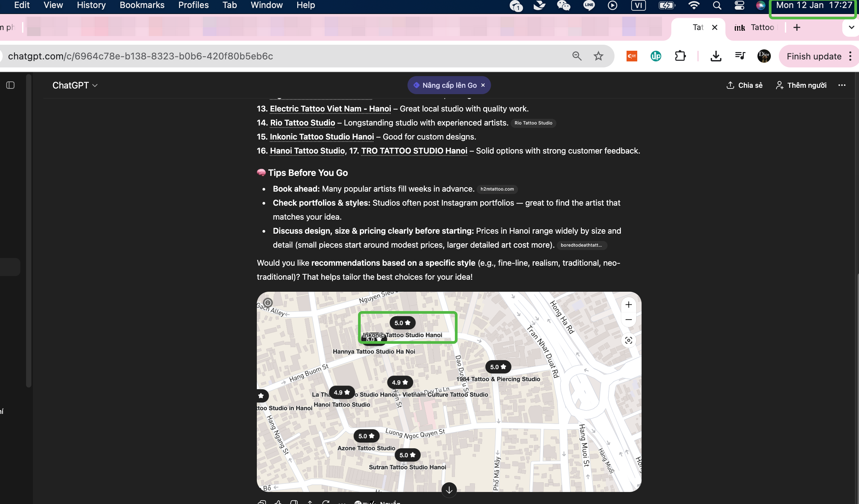Open the Window menu

pos(267,5)
